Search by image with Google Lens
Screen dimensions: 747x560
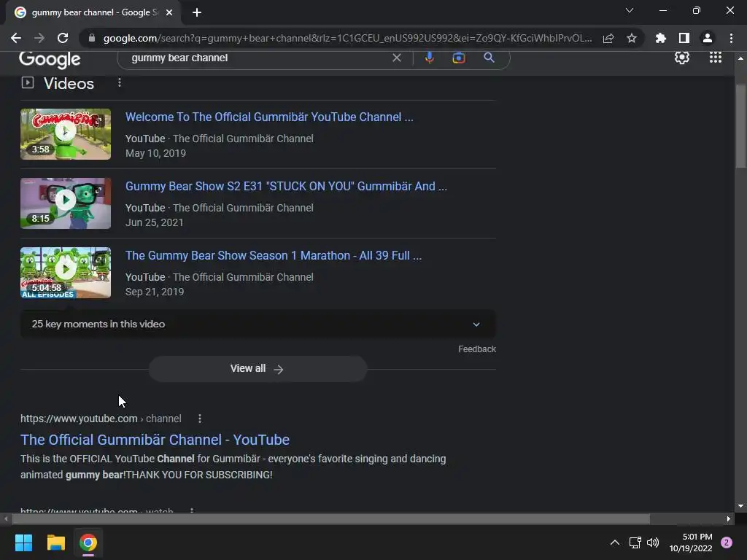click(458, 58)
